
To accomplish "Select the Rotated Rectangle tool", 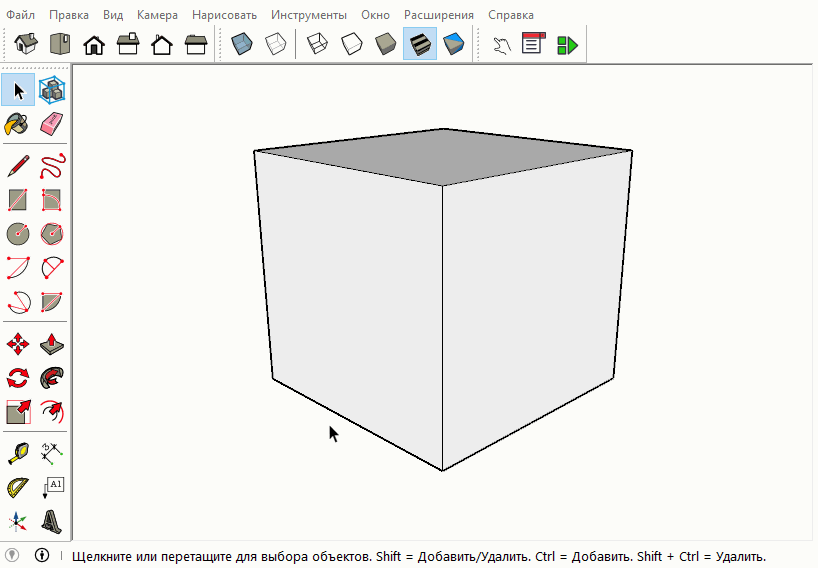I will point(52,200).
